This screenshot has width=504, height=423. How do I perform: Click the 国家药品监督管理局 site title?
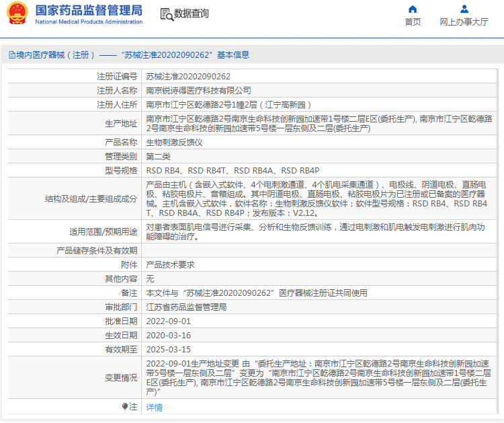click(x=88, y=10)
